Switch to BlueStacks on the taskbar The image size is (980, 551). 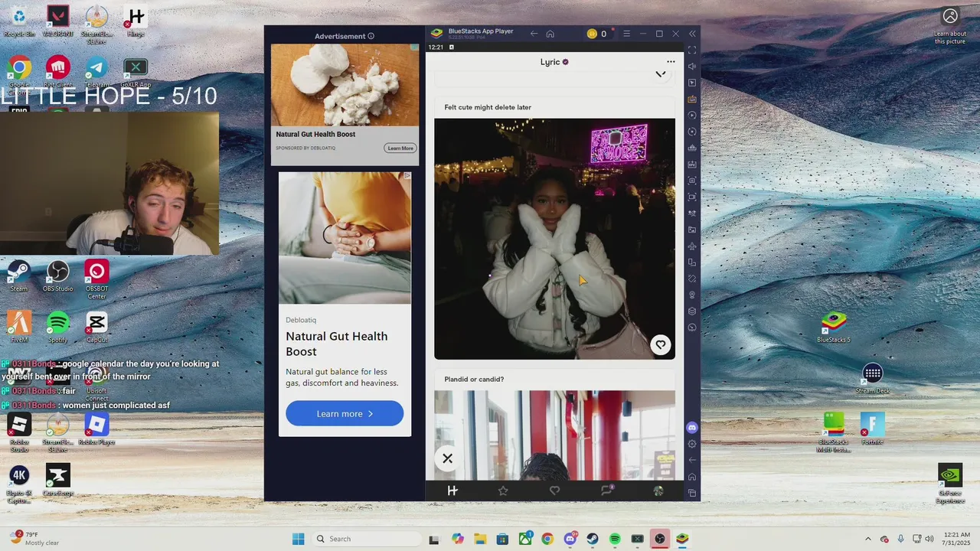tap(682, 539)
